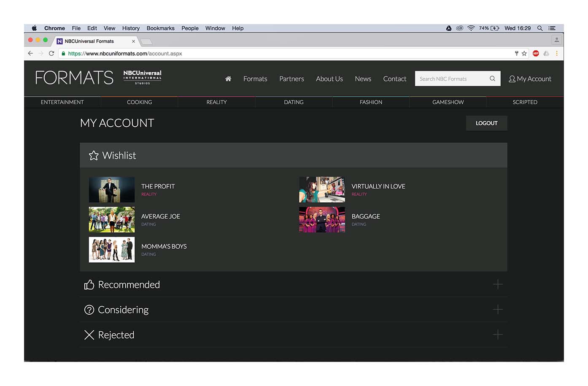Open the ENTERTAINMENT category tab
588x386 pixels.
[62, 102]
